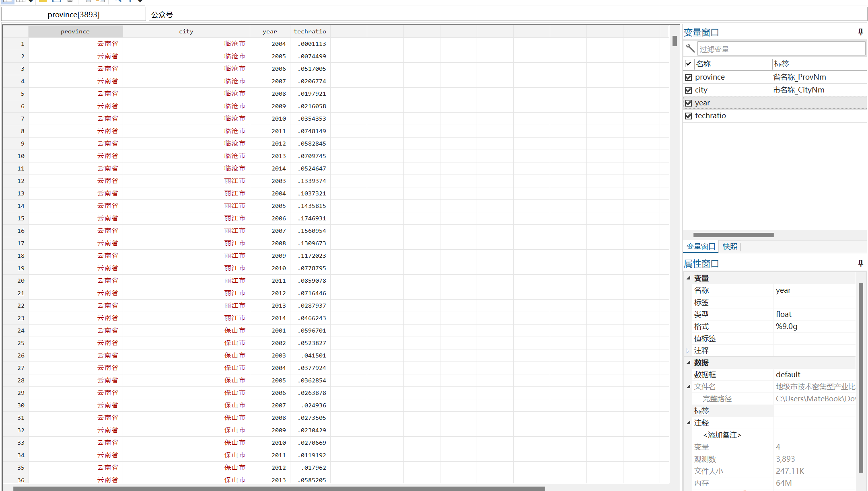The width and height of the screenshot is (868, 491).
Task: Collapse the 数据 properties section
Action: click(688, 362)
